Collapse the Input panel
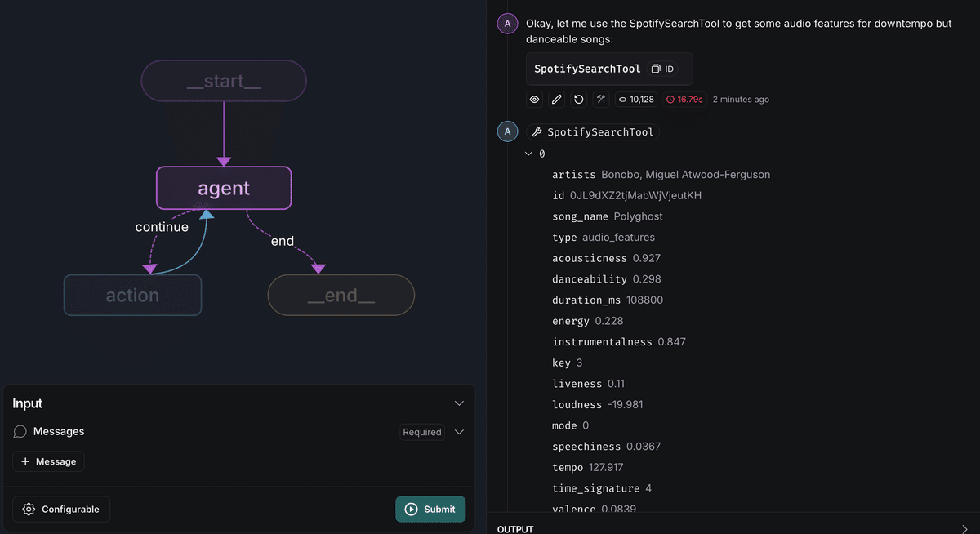Screen dimensions: 980x534 point(459,403)
